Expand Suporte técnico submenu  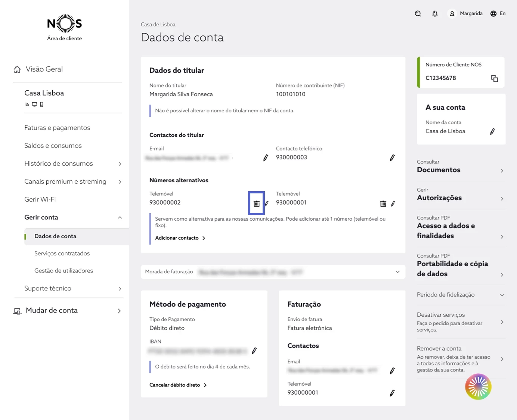[x=120, y=289]
